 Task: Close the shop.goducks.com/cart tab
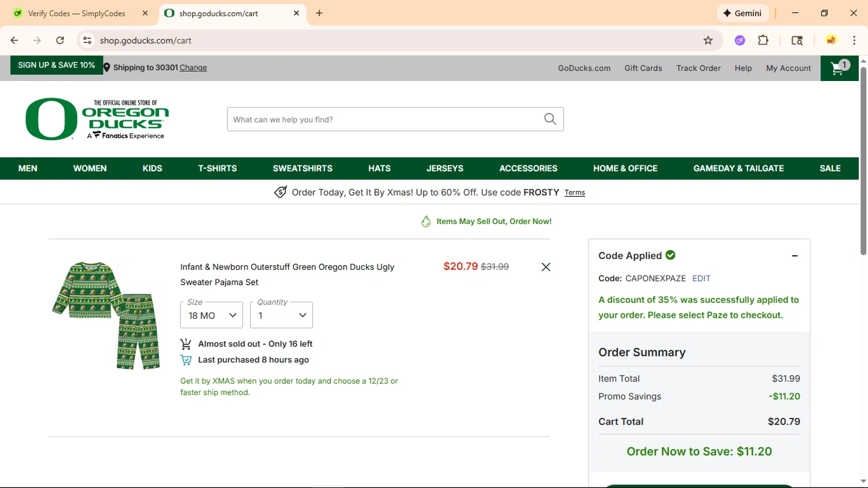pyautogui.click(x=296, y=13)
